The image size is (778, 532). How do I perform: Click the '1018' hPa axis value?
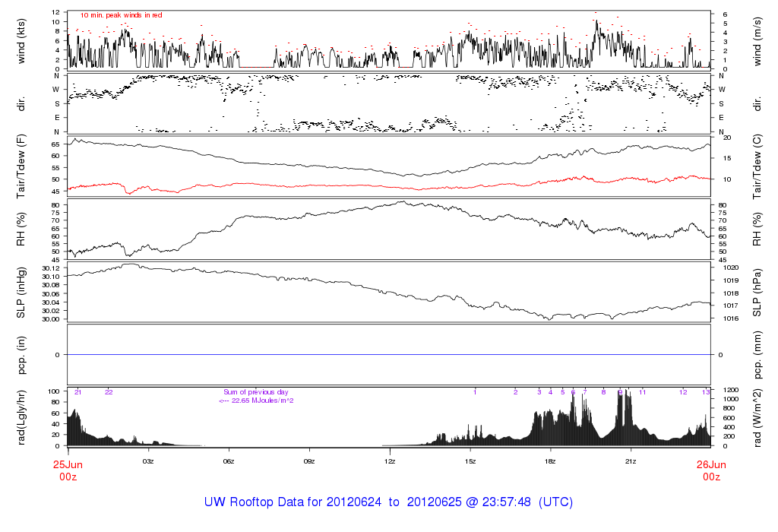point(732,293)
